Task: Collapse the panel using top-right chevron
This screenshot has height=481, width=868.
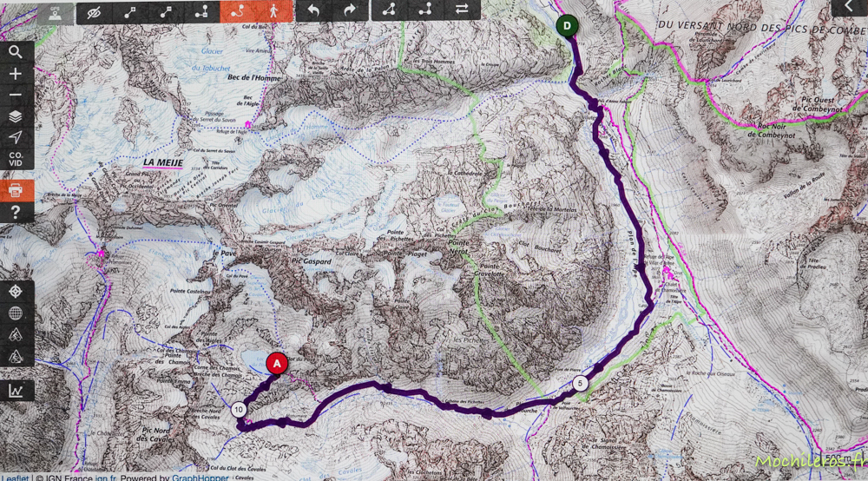Action: [x=849, y=7]
